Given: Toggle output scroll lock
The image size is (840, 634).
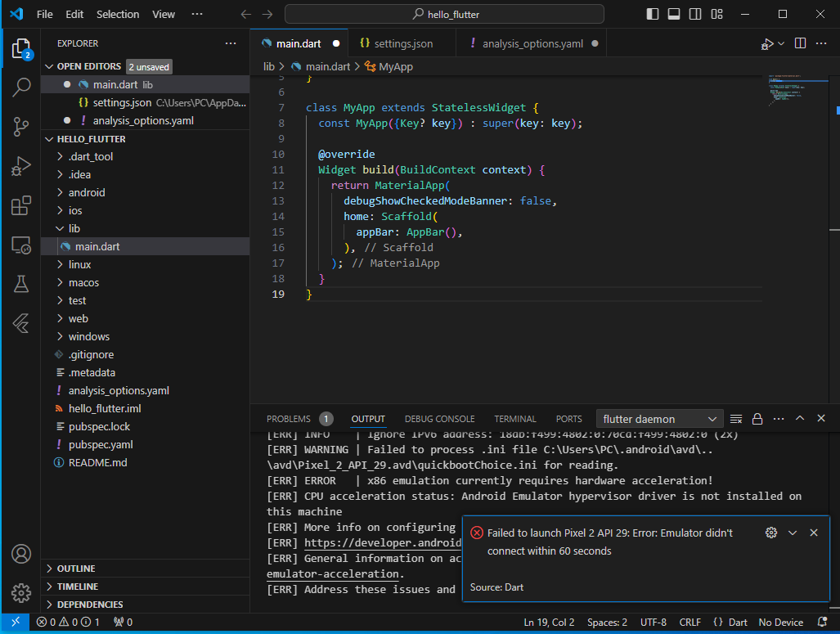Looking at the screenshot, I should click(x=757, y=419).
